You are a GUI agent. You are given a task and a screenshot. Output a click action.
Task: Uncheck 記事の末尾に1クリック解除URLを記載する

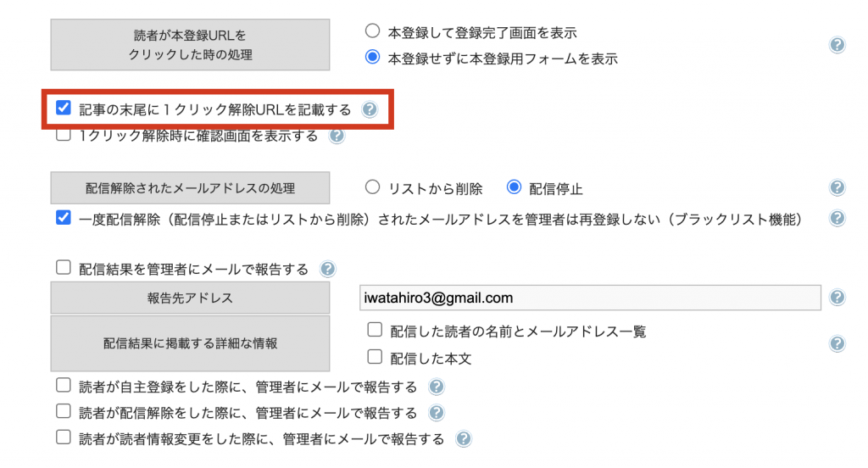pos(64,108)
